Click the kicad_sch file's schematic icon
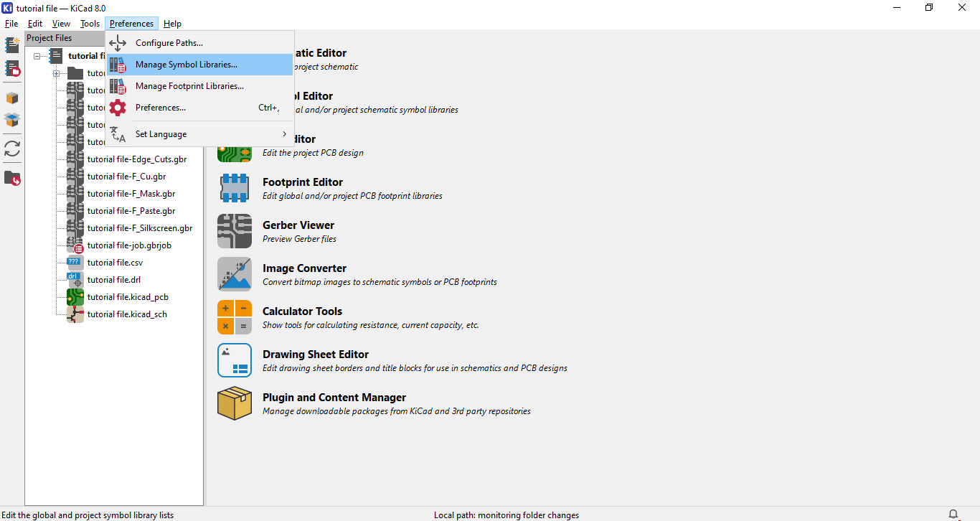Screen dimensions: 980x521 coord(75,314)
